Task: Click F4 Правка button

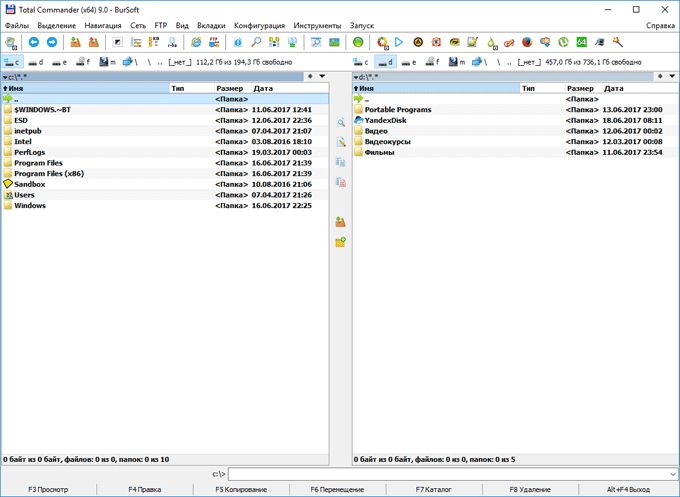Action: coord(145,489)
